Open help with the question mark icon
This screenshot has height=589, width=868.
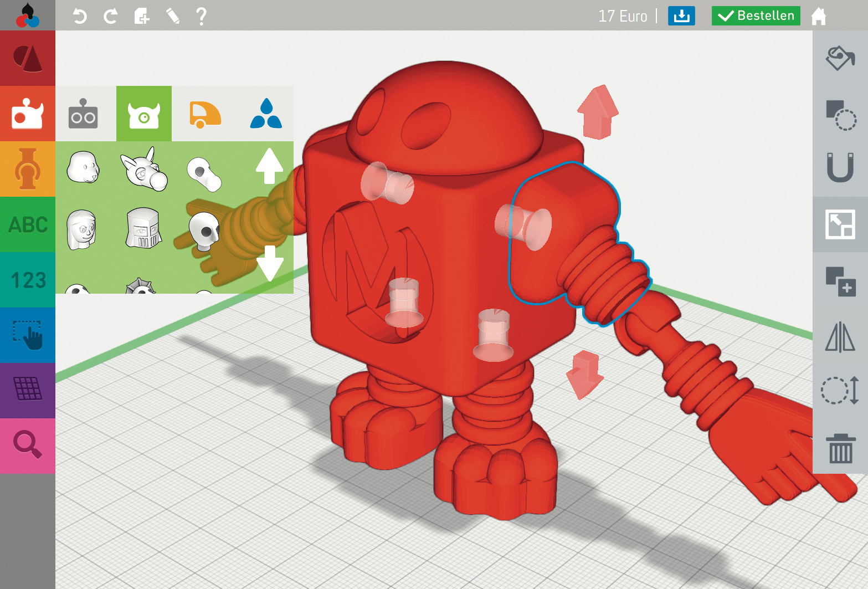[x=202, y=16]
